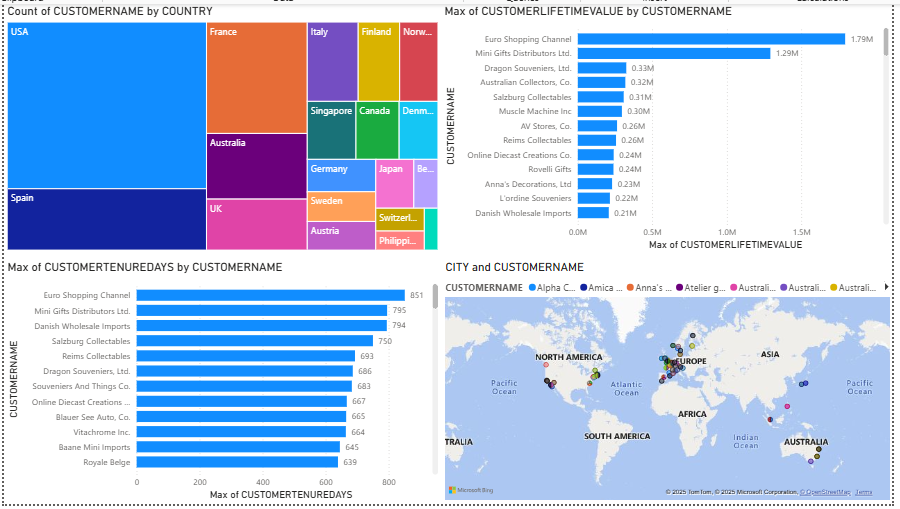Viewport: 900px width, 509px height.
Task: Click the orange Anna's legend marker
Action: (629, 288)
